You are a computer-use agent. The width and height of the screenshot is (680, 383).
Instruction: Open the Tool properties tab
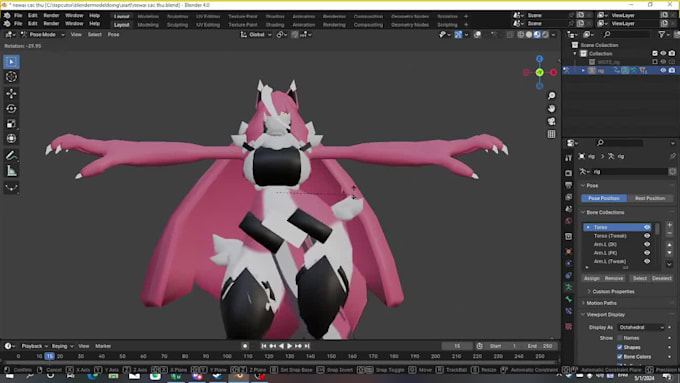coord(569,158)
